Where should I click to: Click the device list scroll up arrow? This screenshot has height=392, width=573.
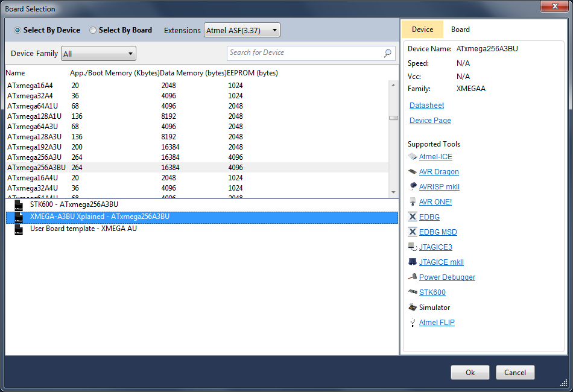[x=393, y=85]
